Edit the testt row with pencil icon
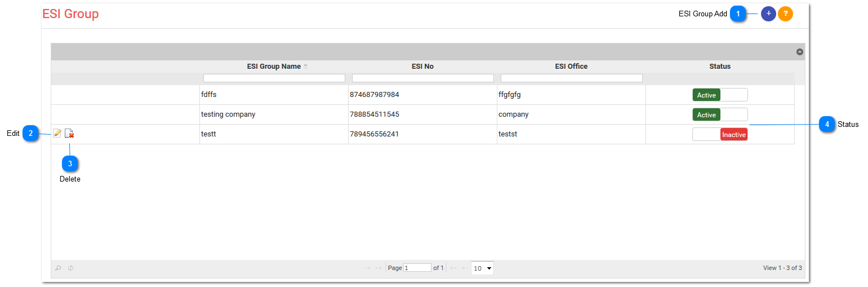Image resolution: width=868 pixels, height=287 pixels. [57, 133]
